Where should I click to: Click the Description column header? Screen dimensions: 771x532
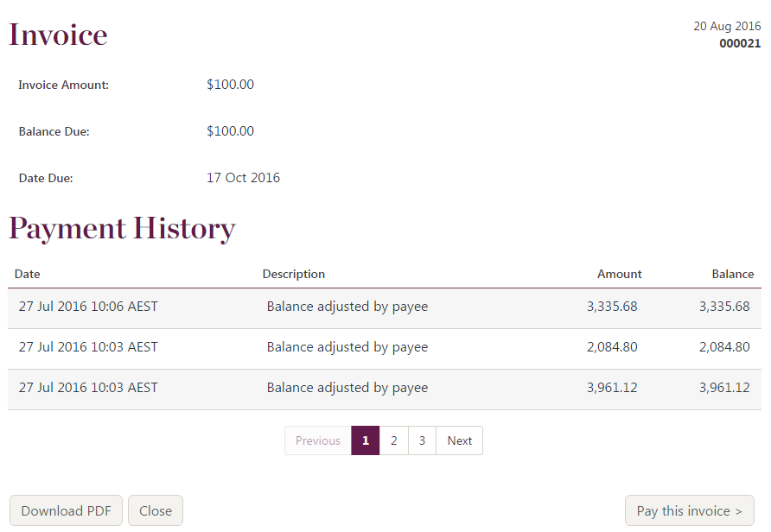294,274
